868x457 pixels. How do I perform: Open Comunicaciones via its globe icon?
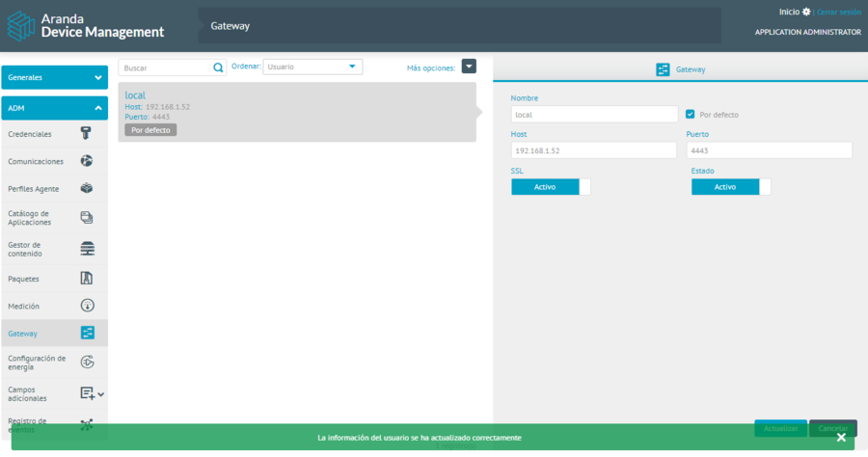pyautogui.click(x=87, y=161)
